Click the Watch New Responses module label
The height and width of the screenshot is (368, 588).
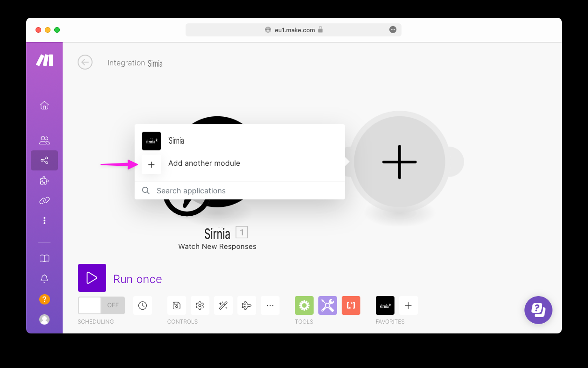pos(217,247)
